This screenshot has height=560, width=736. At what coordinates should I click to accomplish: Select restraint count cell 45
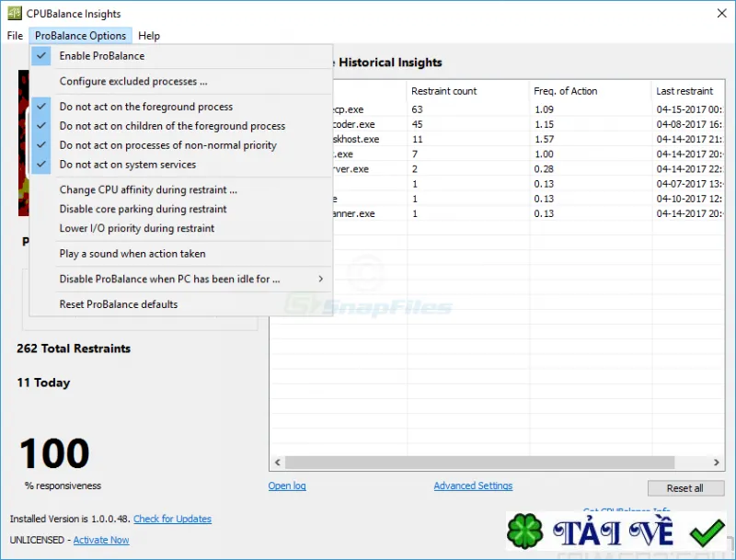pyautogui.click(x=417, y=124)
